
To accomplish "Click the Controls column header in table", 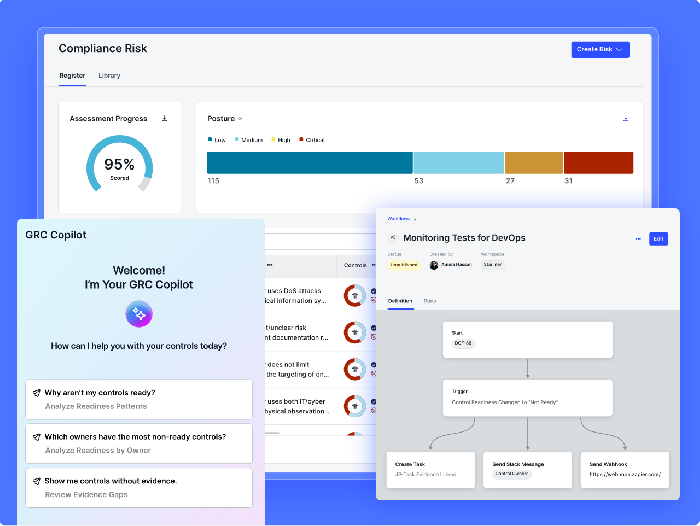I will pyautogui.click(x=355, y=265).
